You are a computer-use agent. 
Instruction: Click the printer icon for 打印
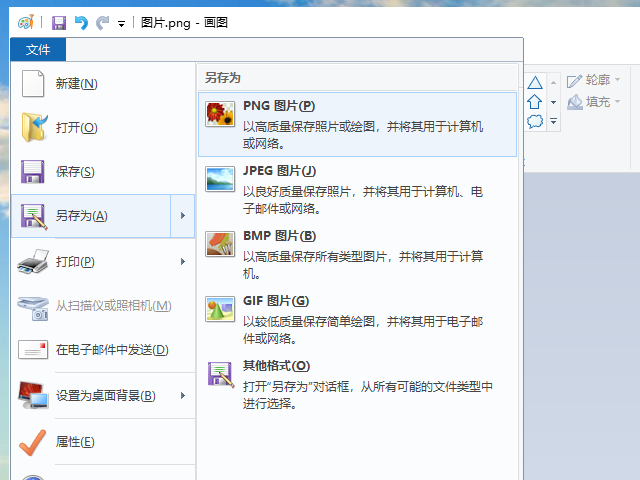pos(33,262)
